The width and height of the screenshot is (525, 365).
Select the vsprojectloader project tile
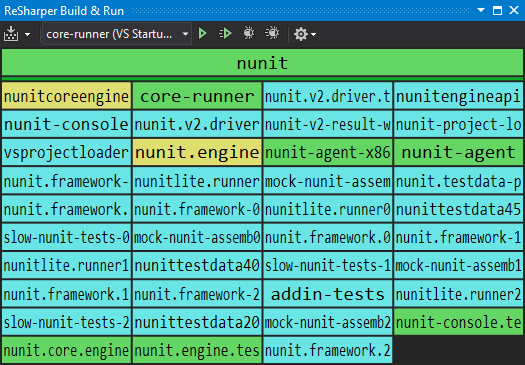tap(66, 152)
